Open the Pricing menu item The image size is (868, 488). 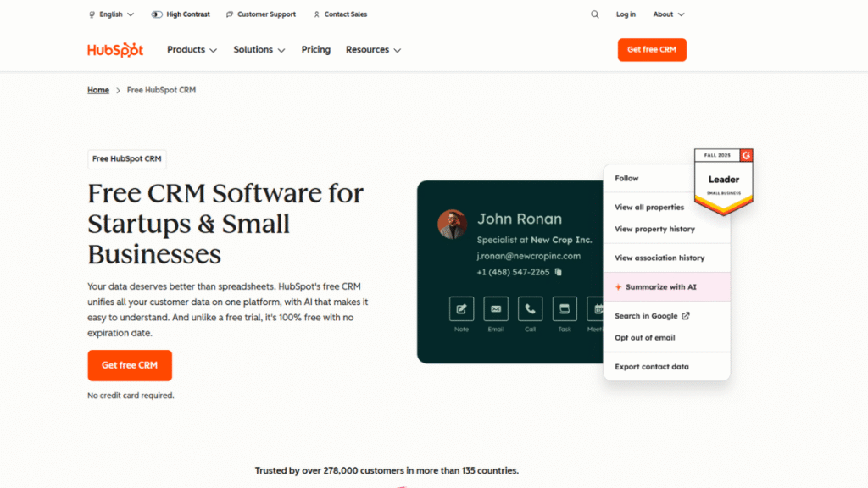(315, 49)
